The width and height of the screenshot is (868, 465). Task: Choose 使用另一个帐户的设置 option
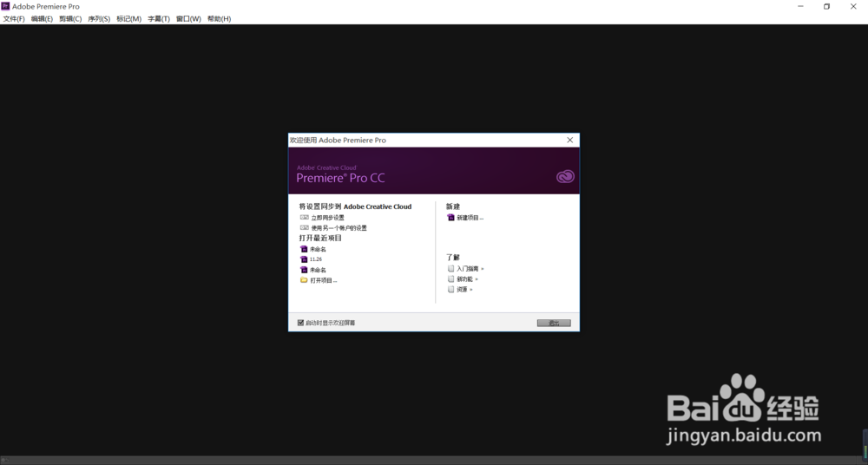pos(339,228)
